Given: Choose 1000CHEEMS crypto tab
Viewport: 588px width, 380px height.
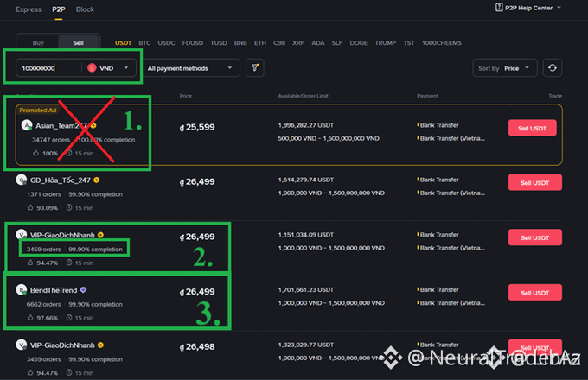Looking at the screenshot, I should pos(441,42).
